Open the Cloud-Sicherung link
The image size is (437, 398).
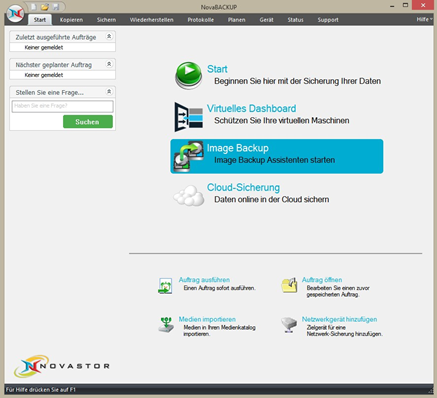tap(243, 187)
